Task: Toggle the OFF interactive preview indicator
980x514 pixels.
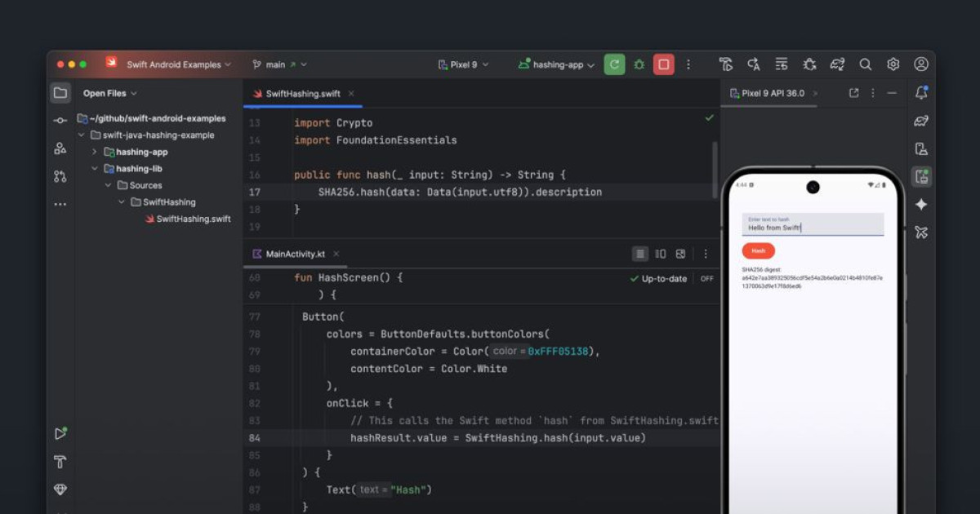Action: 706,279
